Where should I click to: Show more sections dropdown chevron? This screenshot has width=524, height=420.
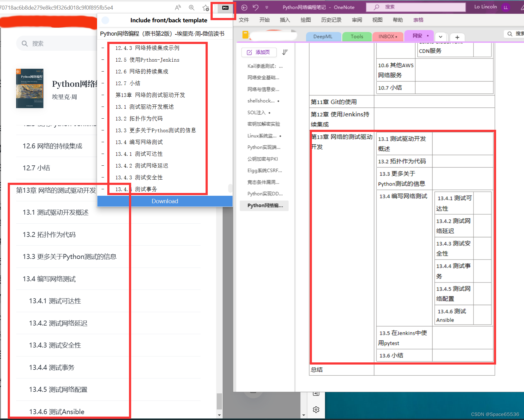[x=441, y=37]
